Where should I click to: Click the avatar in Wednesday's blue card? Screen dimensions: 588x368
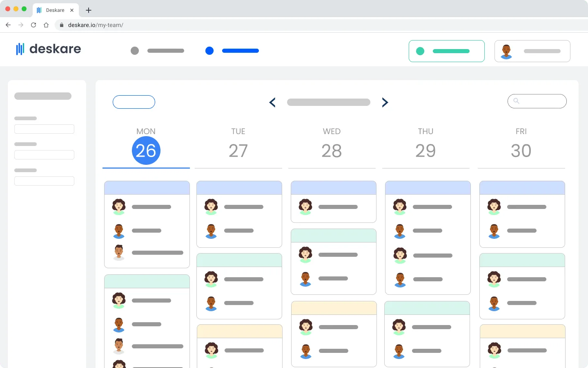(305, 207)
